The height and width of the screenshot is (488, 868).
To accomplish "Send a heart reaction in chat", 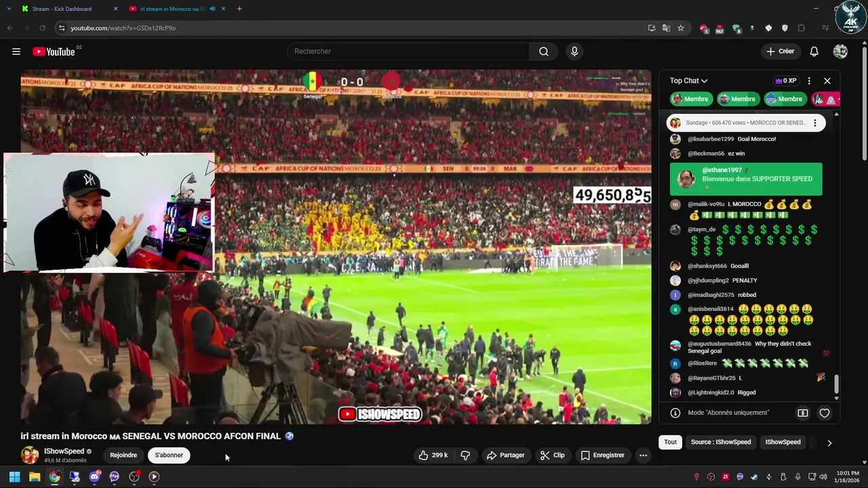I will 825,413.
